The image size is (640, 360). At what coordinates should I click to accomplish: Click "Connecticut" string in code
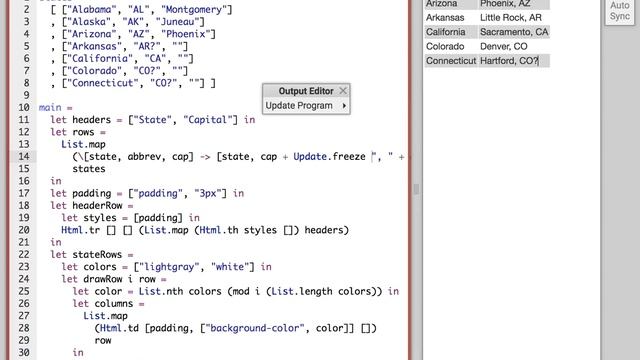102,83
